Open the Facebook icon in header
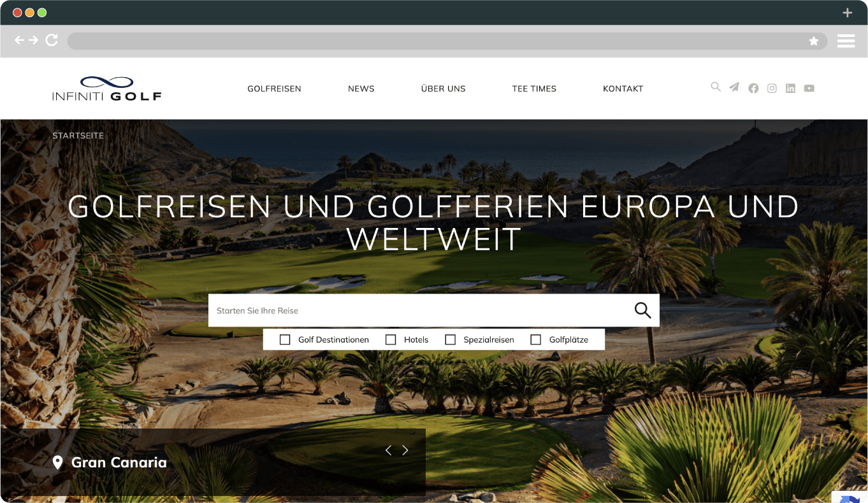 753,89
